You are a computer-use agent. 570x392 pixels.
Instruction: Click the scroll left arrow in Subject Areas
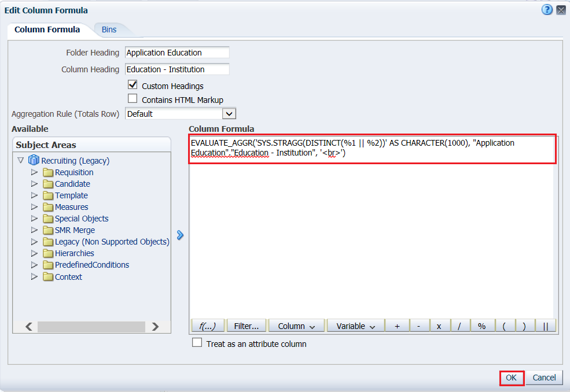pos(29,327)
